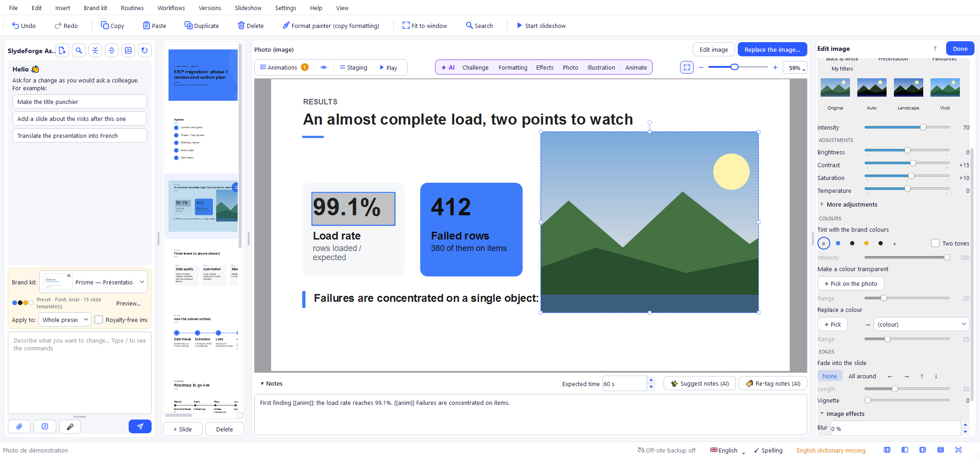Click the zoom in plus icon
This screenshot has height=458, width=980.
[775, 67]
